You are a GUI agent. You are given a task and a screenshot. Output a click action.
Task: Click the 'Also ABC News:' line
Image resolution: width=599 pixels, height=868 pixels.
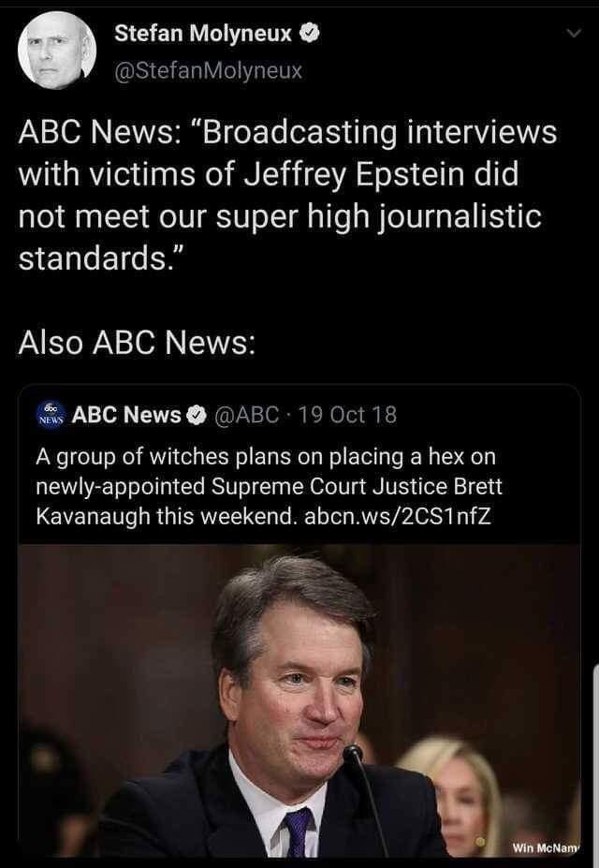(137, 343)
